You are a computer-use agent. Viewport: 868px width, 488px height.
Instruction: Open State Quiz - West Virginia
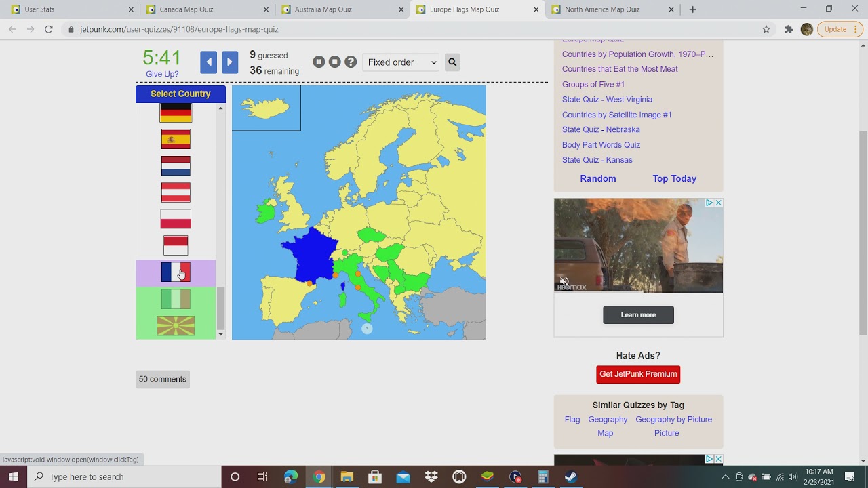[607, 100]
